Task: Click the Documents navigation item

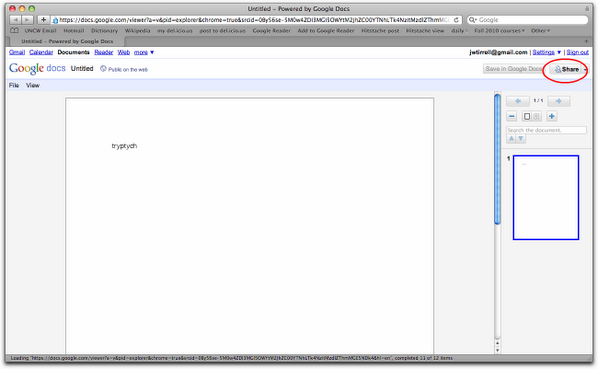Action: click(73, 52)
